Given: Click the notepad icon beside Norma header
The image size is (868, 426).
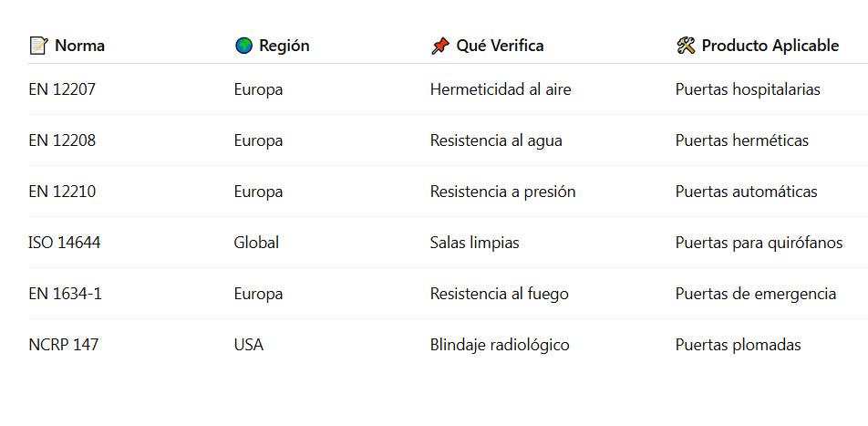Looking at the screenshot, I should coord(38,46).
